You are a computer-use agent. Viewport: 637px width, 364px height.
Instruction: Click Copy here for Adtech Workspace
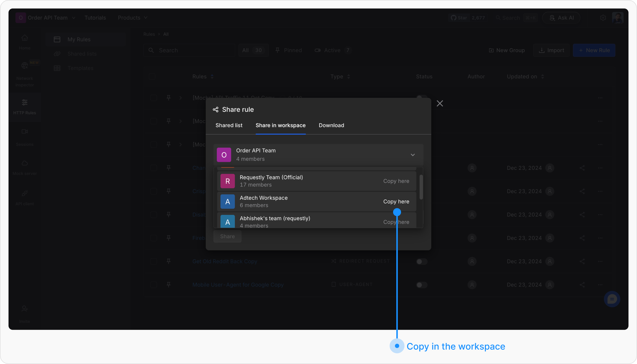point(396,202)
